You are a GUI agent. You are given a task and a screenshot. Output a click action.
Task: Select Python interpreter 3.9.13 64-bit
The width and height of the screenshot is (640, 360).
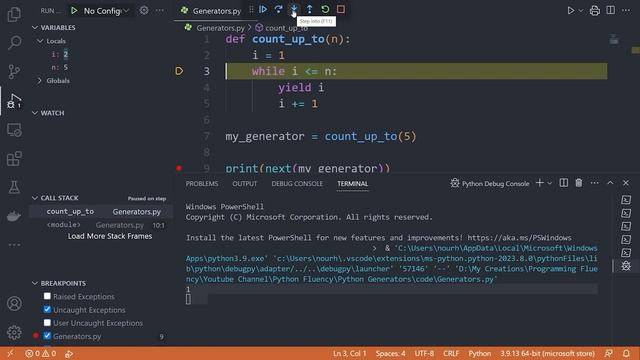point(547,353)
